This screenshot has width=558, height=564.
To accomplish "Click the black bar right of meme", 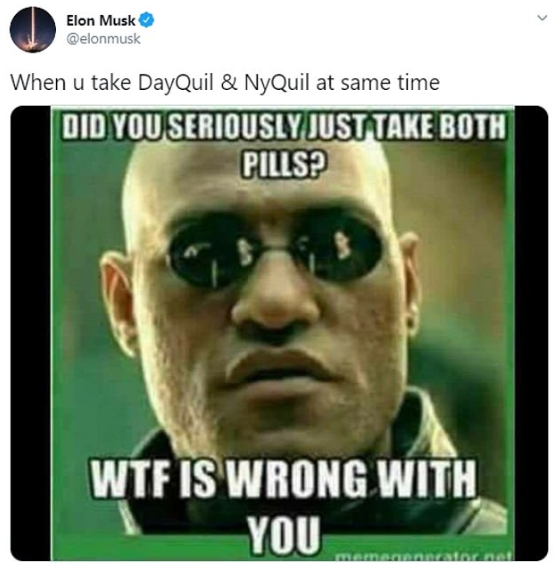I will (531, 333).
